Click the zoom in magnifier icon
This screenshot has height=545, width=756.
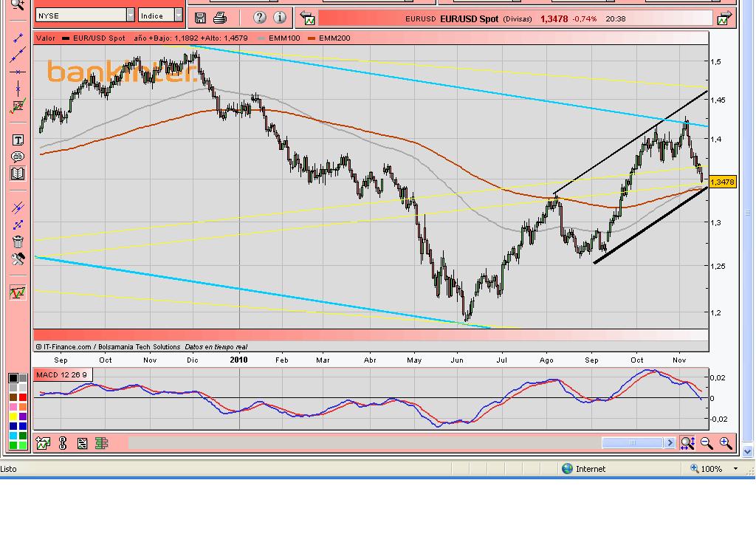coord(726,443)
